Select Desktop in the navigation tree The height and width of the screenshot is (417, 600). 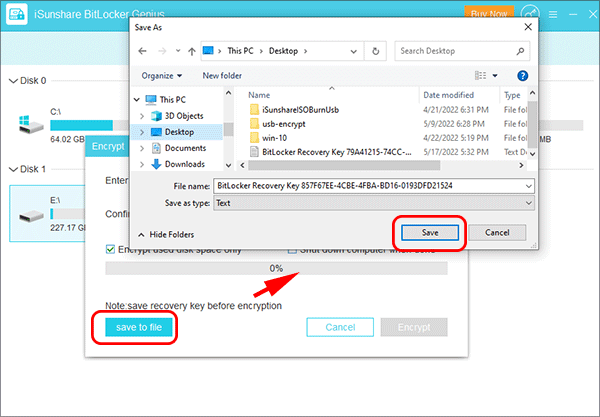[179, 131]
